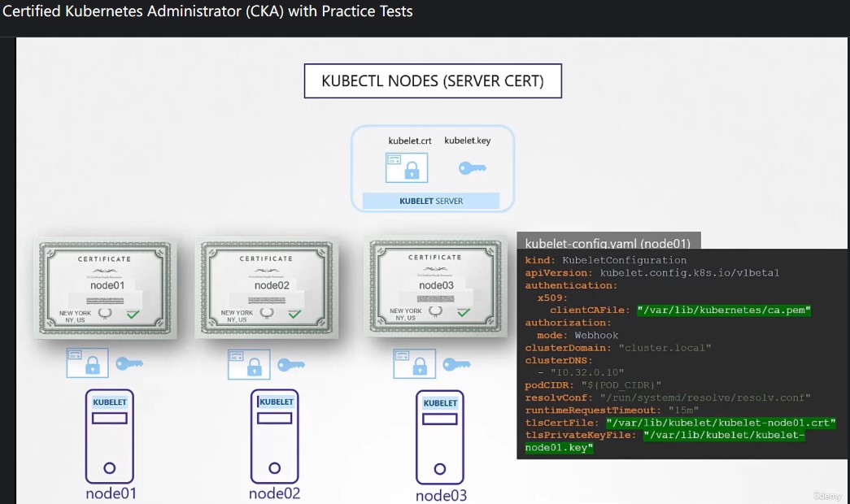Click the kubelet-config.yaml (node01) header tab

point(608,241)
